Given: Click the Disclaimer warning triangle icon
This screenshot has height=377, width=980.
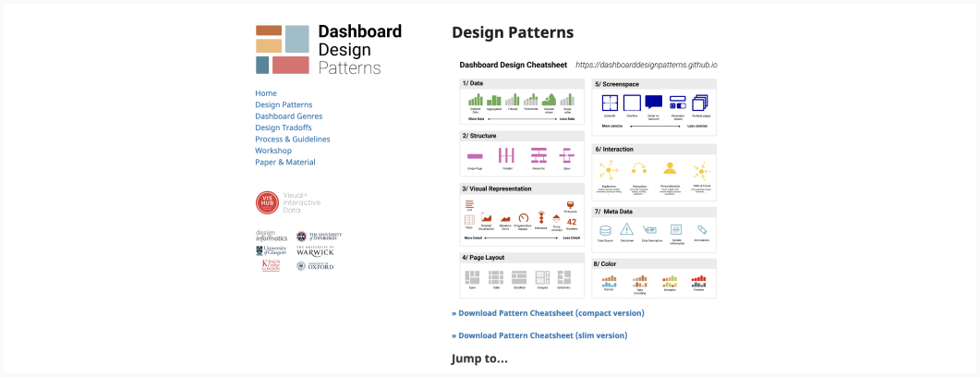Looking at the screenshot, I should [627, 230].
